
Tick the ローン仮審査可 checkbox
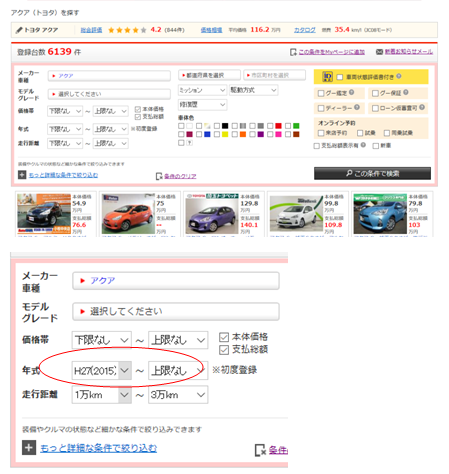tap(375, 108)
